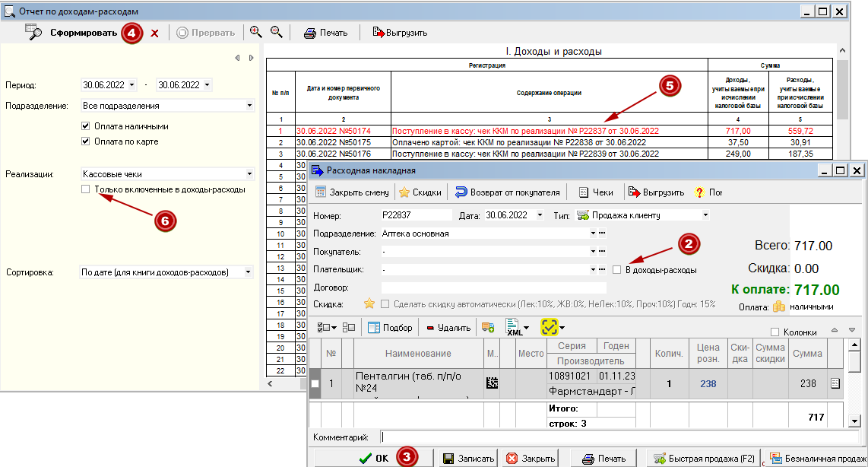Enable Только включенные в доходы-расходы checkbox

click(x=85, y=189)
